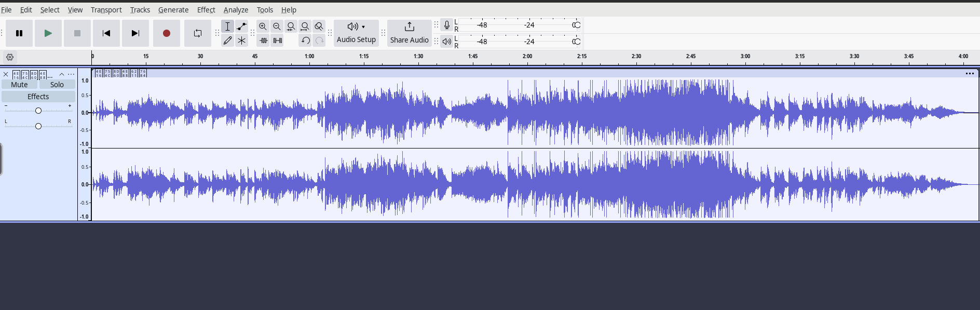Mute the audio track

tap(20, 85)
